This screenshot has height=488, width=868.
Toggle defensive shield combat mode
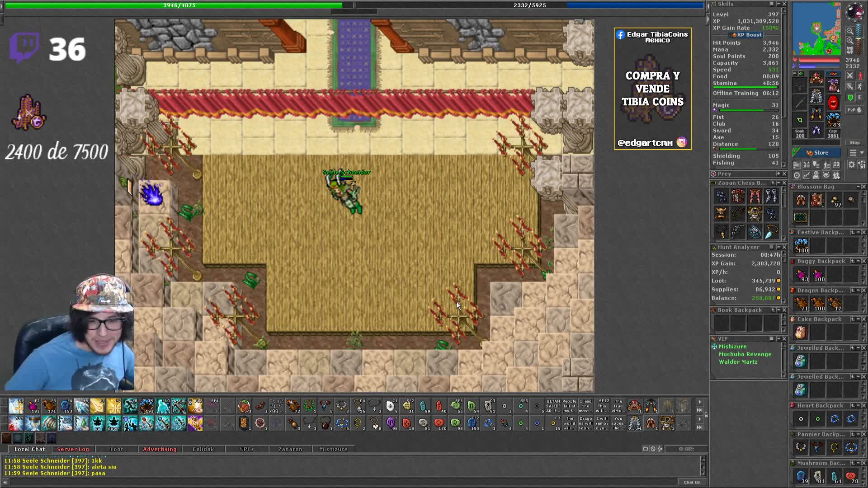click(x=850, y=97)
